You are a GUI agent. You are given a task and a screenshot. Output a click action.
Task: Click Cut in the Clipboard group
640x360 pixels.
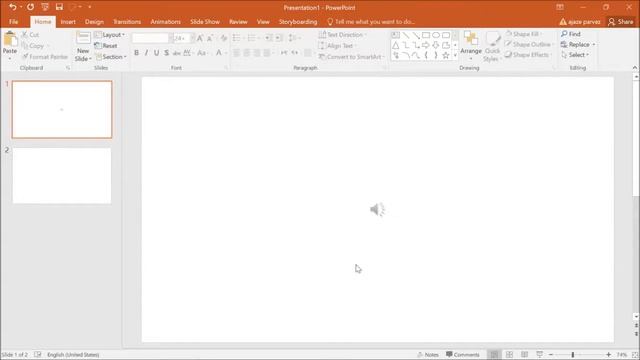coord(30,35)
